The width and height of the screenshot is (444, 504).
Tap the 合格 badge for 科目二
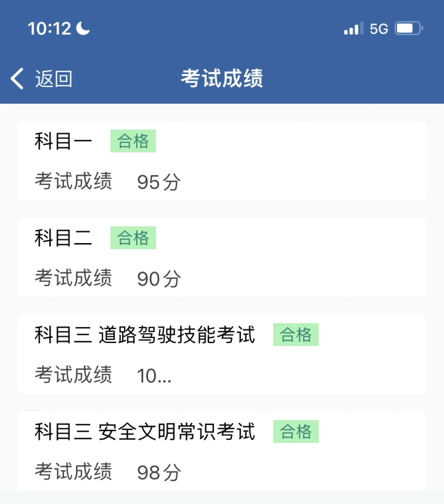(133, 238)
